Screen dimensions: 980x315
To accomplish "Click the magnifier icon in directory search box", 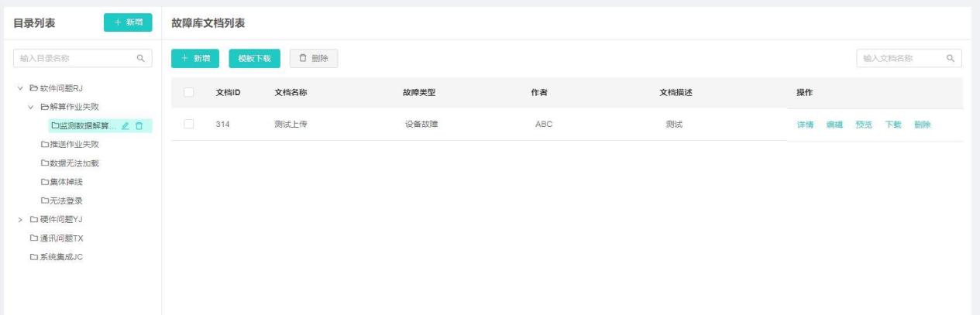I will click(141, 57).
